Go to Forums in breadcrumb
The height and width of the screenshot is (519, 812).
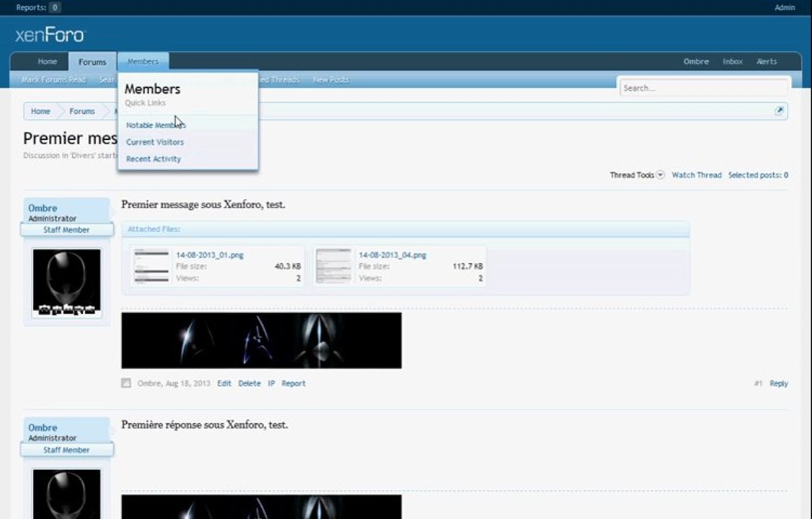pyautogui.click(x=81, y=111)
